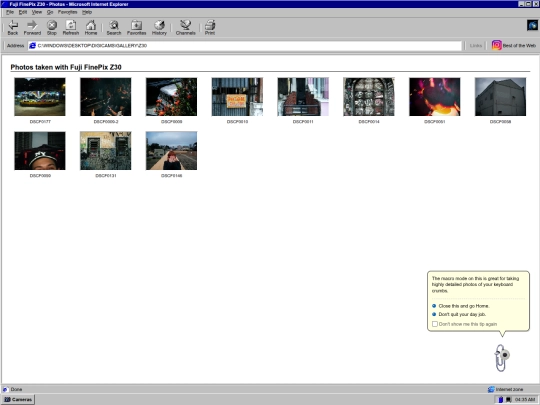Viewport: 540px width, 405px height.
Task: Click the speaker tray icon next to the clock
Action: coord(508,399)
